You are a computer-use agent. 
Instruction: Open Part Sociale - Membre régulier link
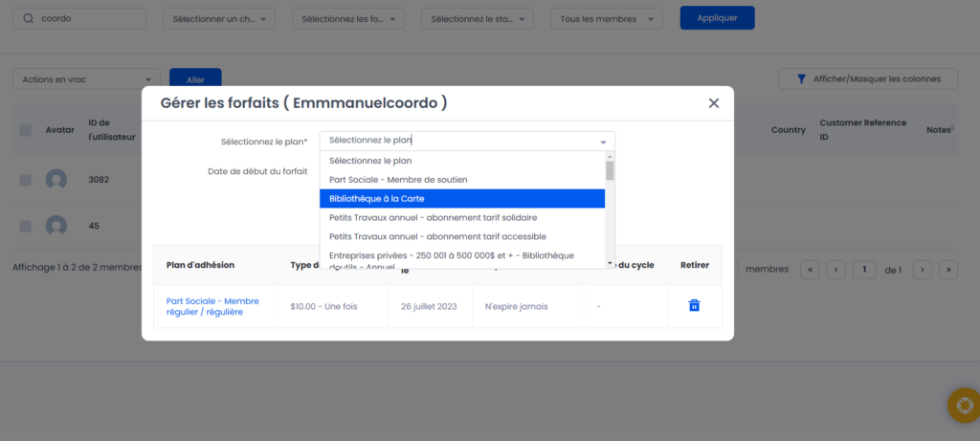coord(212,306)
